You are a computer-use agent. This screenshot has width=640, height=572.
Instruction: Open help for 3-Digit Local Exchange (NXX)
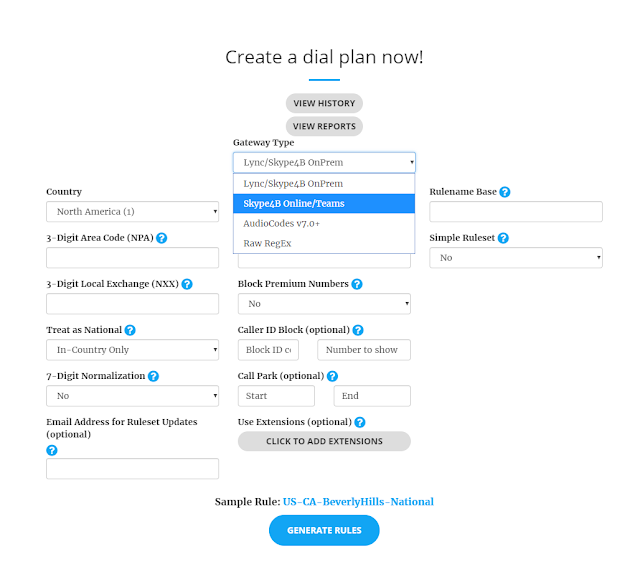click(187, 284)
